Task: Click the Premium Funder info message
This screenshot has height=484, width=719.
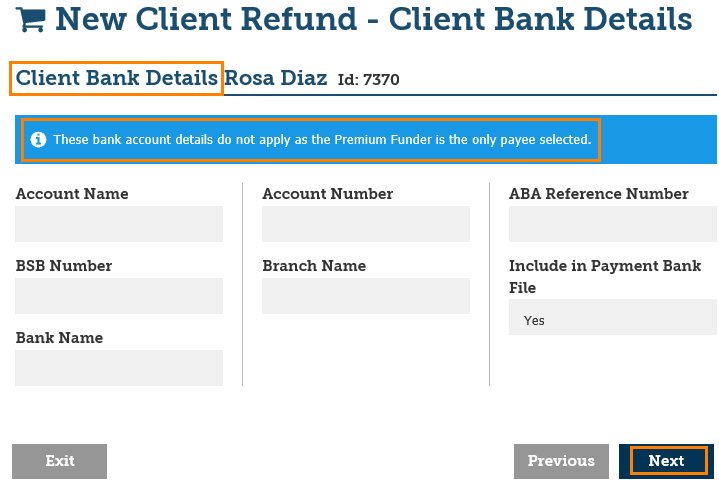Action: (x=322, y=140)
